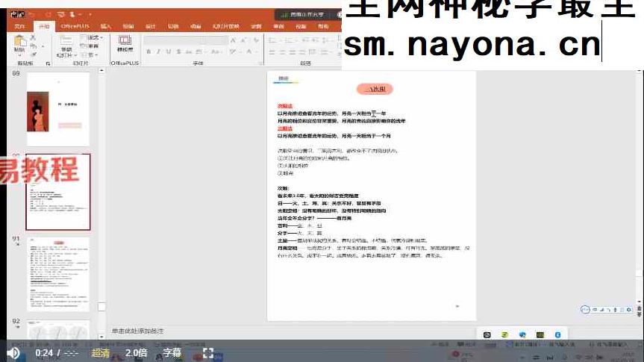
Task: Click the font color letter A
Action: coord(248,52)
